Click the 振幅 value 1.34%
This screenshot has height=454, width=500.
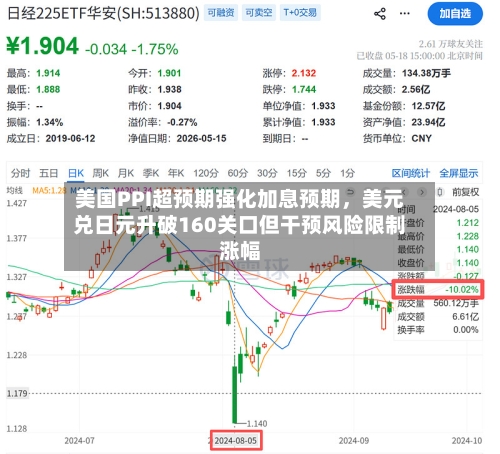coord(49,122)
